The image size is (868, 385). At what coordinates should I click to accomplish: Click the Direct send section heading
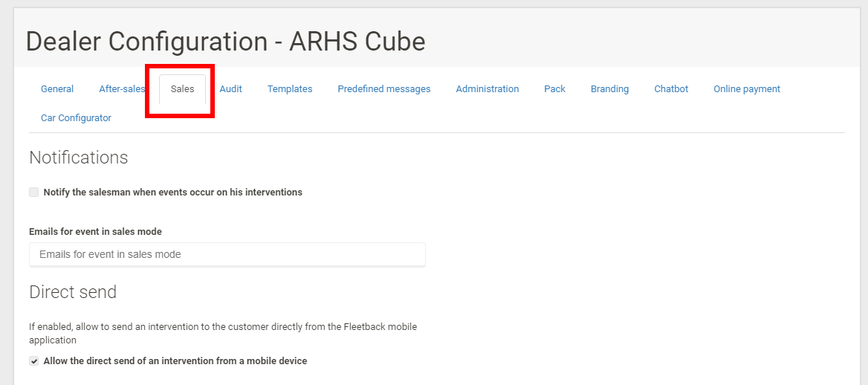point(73,292)
